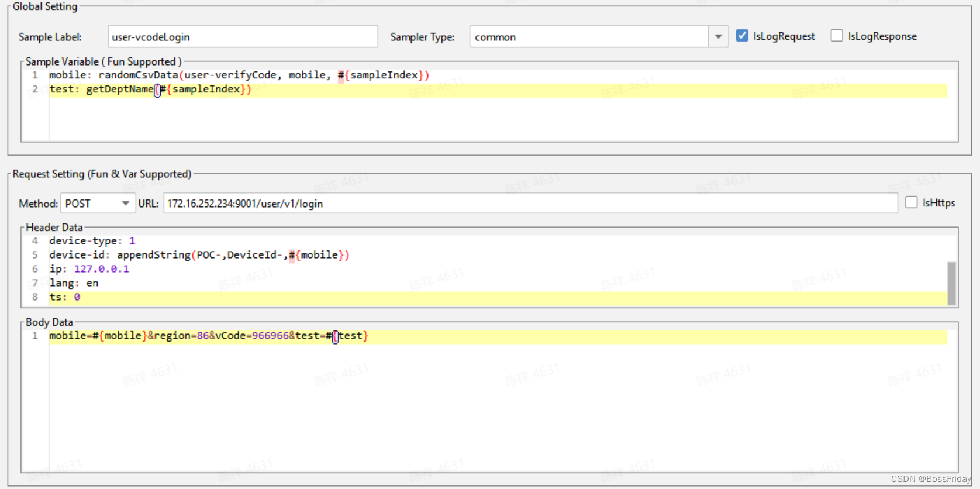Click the Sampler Type common text box
The height and width of the screenshot is (489, 980).
point(589,37)
